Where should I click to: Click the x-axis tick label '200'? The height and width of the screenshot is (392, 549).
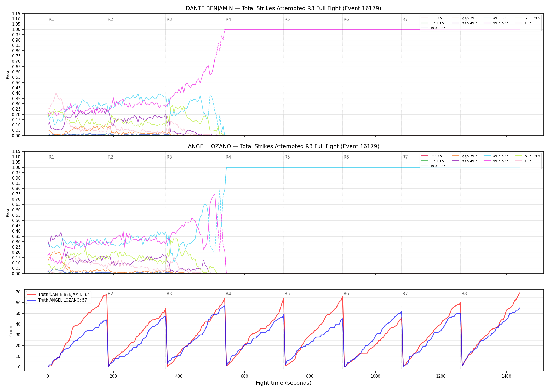click(113, 376)
